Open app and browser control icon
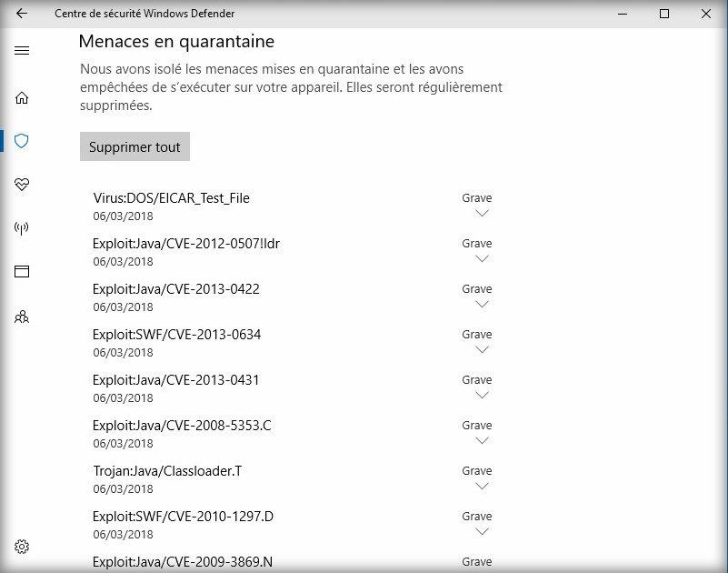 [22, 272]
